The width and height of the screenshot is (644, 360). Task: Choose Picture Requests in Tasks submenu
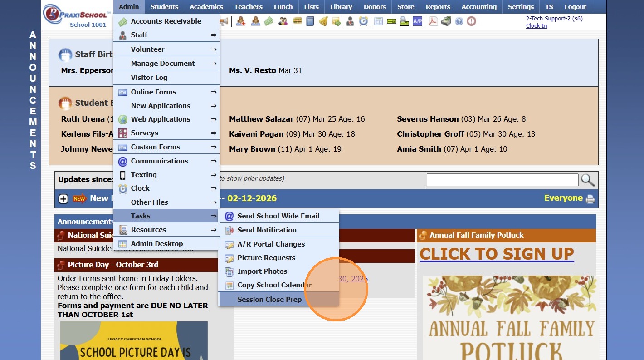point(279,258)
